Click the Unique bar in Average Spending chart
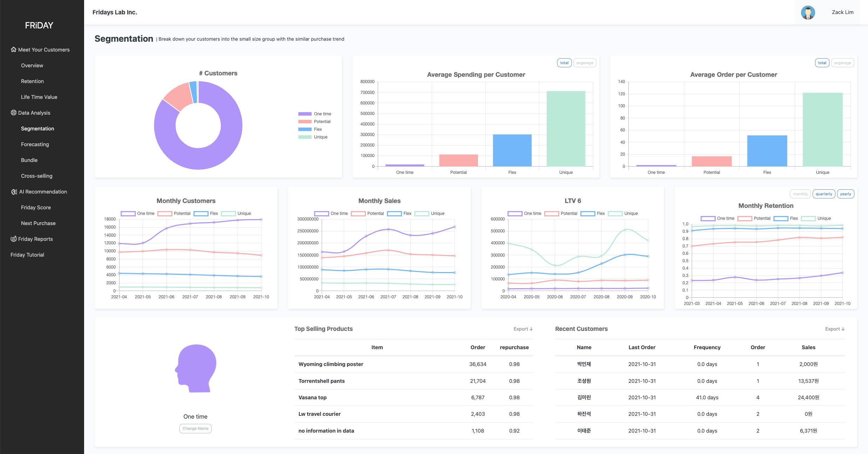This screenshot has height=454, width=868. 566,129
